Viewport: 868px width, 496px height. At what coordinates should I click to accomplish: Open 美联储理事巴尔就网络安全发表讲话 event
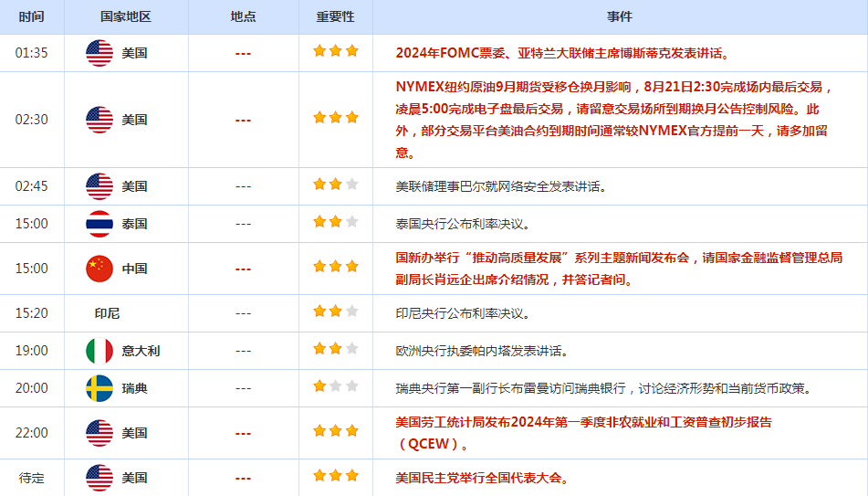501,186
